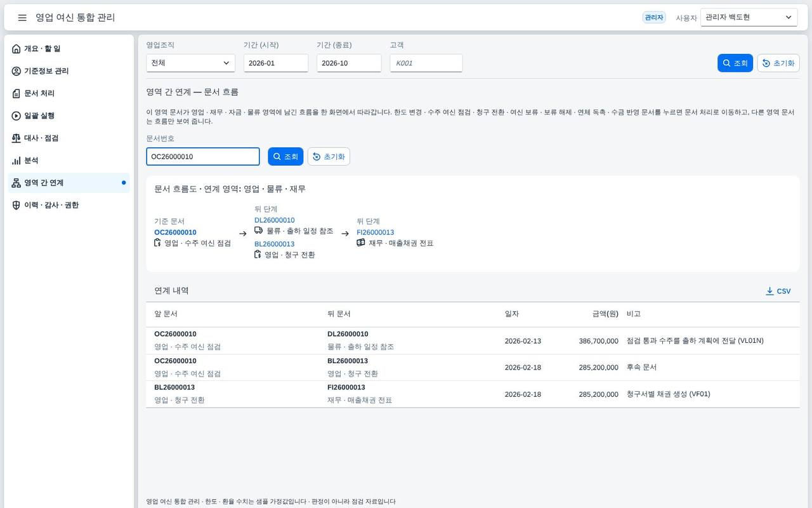The width and height of the screenshot is (812, 508).
Task: Click the date 2026-02-13 in the table
Action: click(x=523, y=341)
